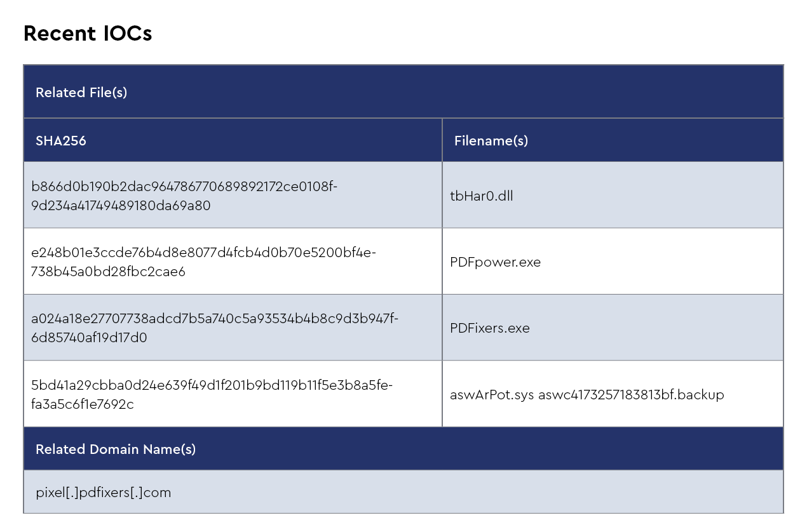Click the pixel[.]pdfixers[.]com domain entry
The image size is (807, 532).
[x=104, y=493]
